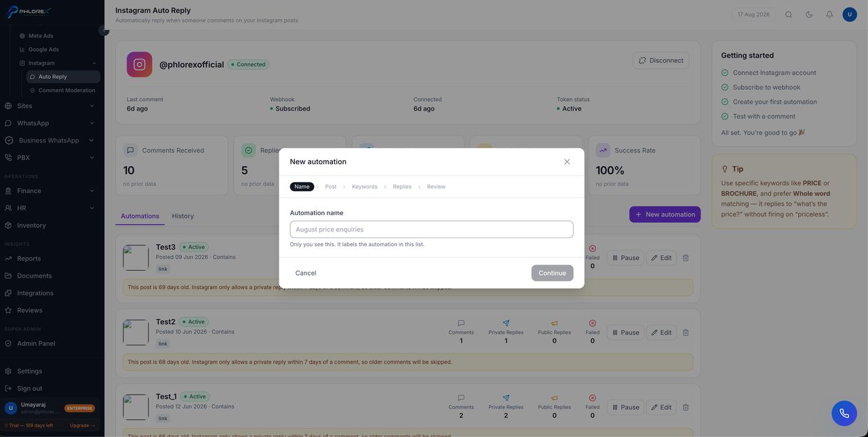The image size is (868, 437).
Task: Focus the Automation name input field
Action: pos(431,229)
